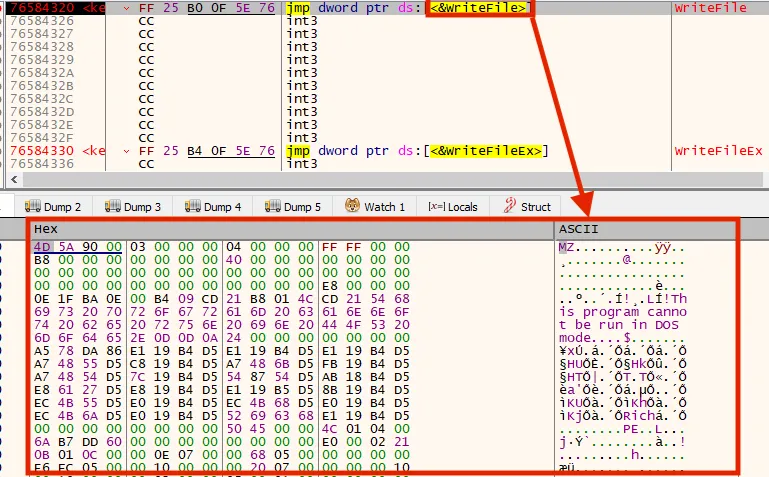Show the Locals tab

(453, 206)
